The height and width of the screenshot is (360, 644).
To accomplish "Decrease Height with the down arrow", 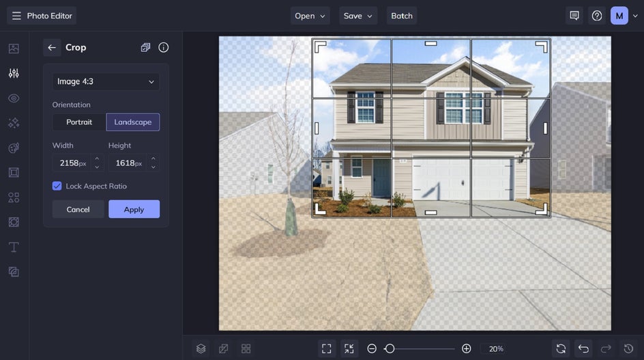I will [x=153, y=167].
